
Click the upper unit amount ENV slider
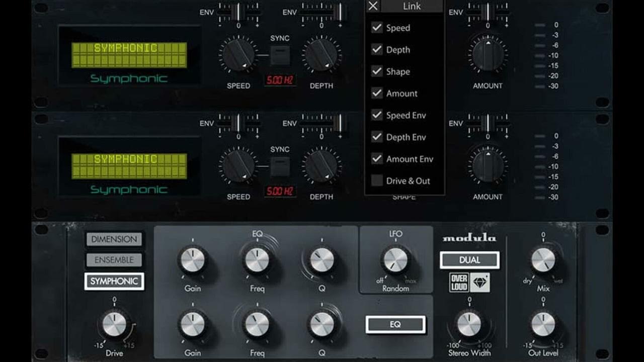point(488,12)
